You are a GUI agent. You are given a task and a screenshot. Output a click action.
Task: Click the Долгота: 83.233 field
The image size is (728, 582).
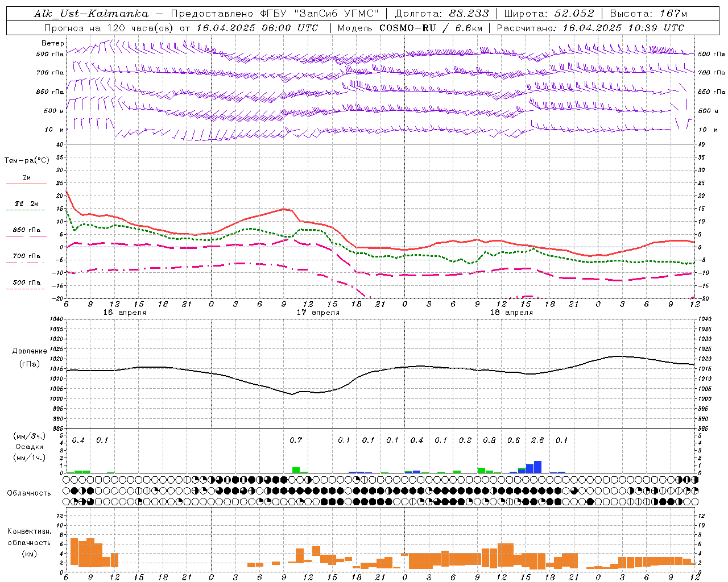(x=442, y=14)
